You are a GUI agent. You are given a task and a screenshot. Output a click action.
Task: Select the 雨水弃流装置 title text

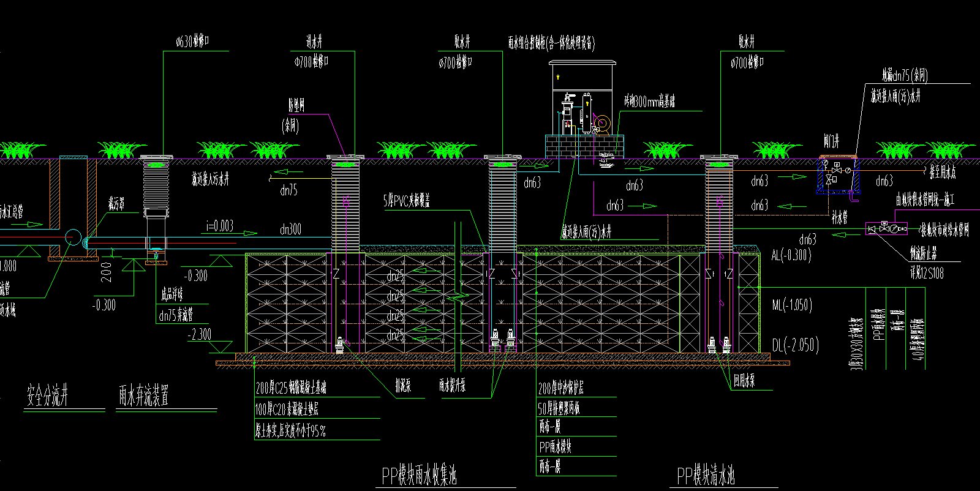pyautogui.click(x=144, y=395)
